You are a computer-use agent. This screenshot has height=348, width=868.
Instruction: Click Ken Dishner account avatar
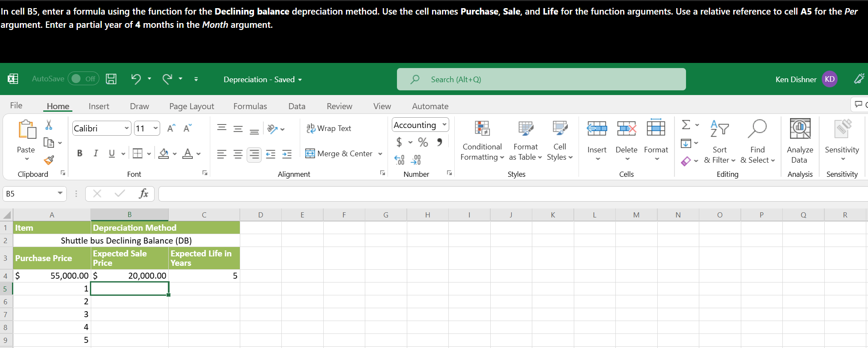click(830, 79)
